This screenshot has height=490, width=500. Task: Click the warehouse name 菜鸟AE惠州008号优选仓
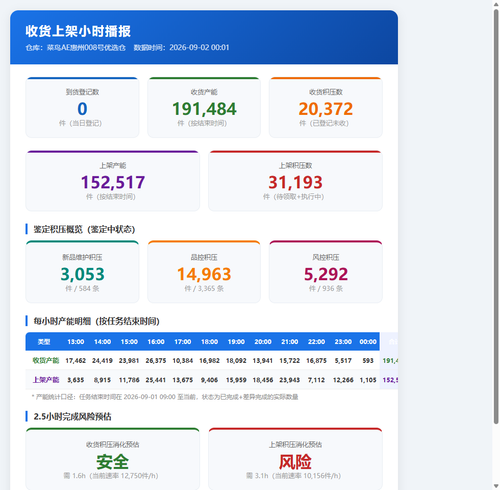pos(86,48)
